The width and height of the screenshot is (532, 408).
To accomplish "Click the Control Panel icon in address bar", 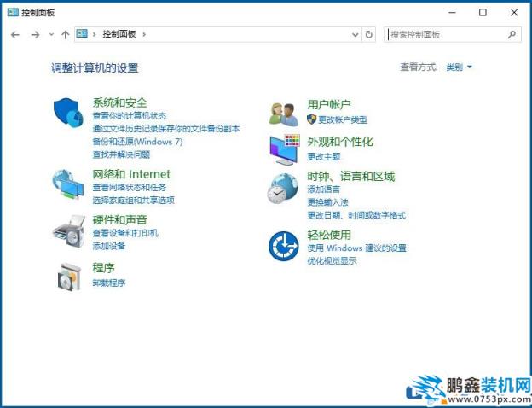I will coord(82,33).
